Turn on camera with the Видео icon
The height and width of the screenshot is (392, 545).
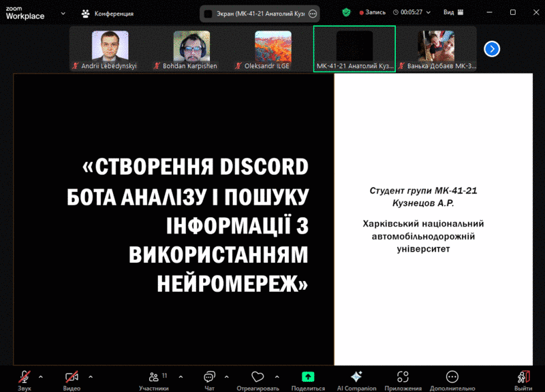point(72,377)
